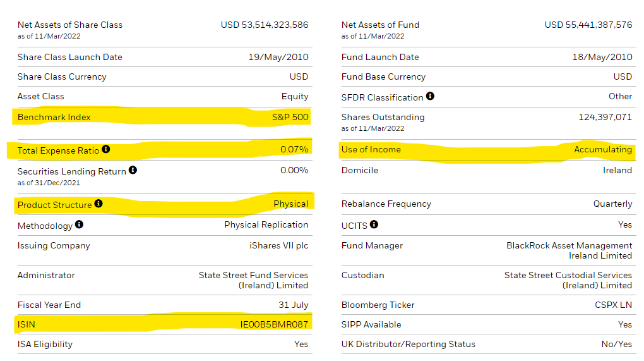Click the Fiscal Year End date 31 July

[x=293, y=305]
